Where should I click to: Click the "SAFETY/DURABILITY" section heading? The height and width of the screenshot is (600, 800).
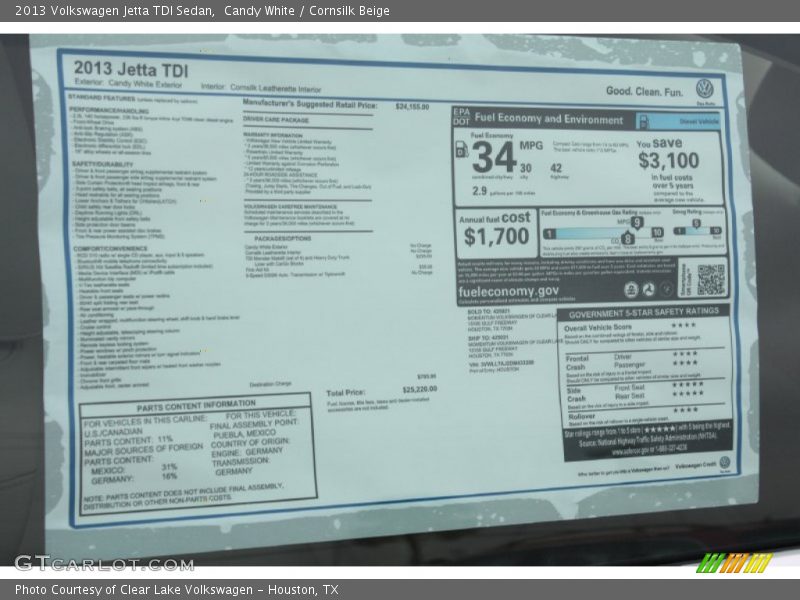(x=103, y=164)
